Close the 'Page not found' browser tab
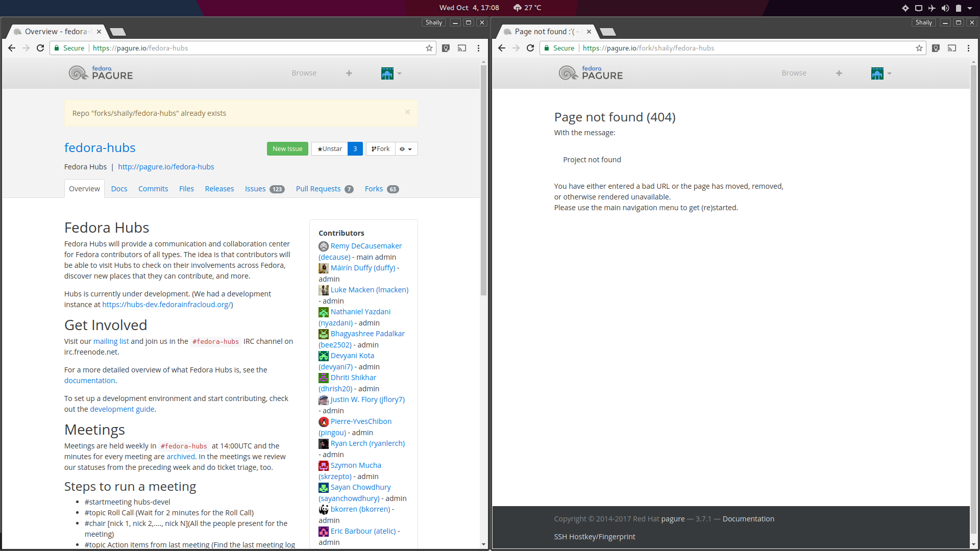980x551 pixels. pos(589,32)
